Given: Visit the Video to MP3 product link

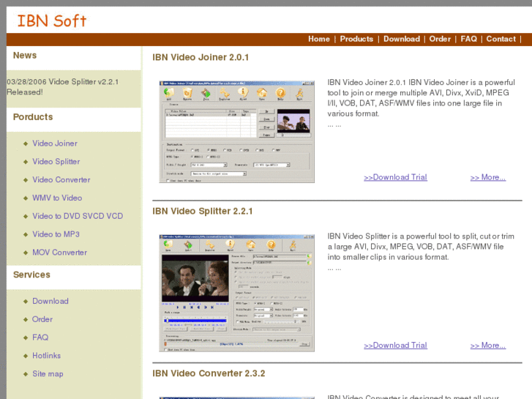Looking at the screenshot, I should [56, 234].
